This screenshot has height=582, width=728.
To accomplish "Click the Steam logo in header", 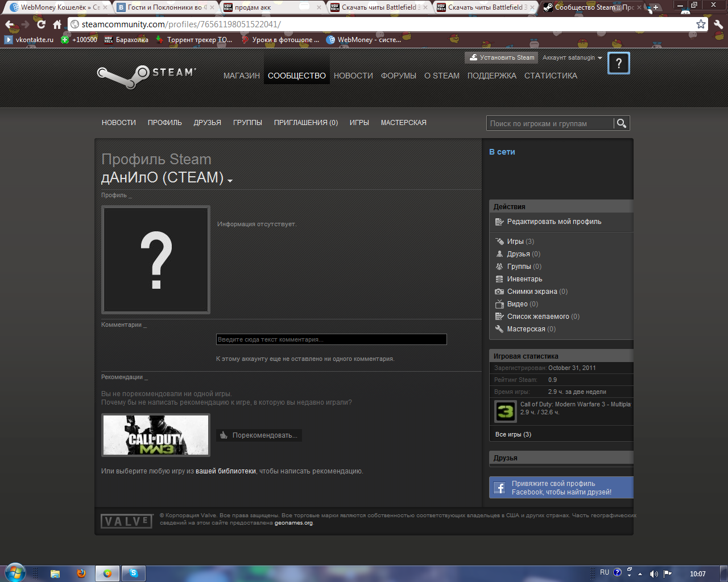I will click(146, 76).
